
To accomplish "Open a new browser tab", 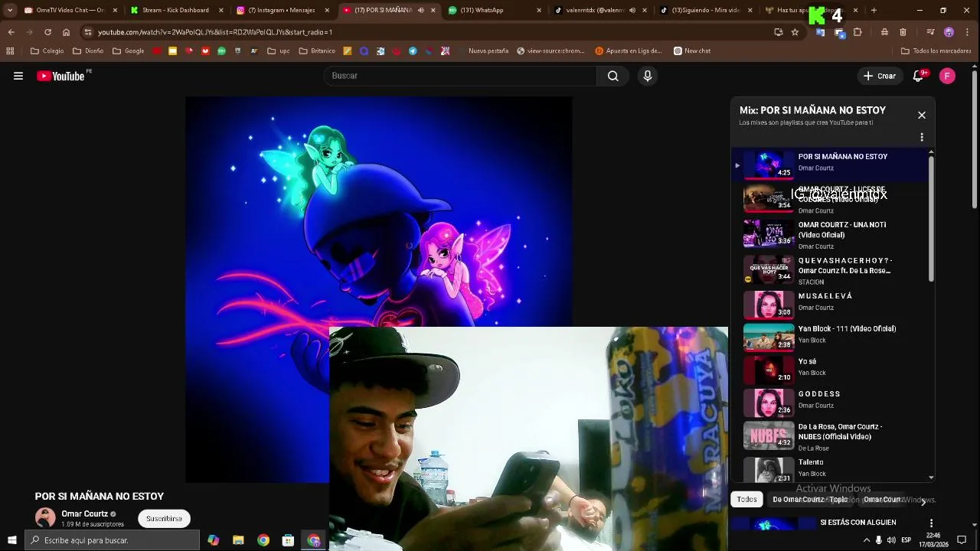I will (x=874, y=10).
